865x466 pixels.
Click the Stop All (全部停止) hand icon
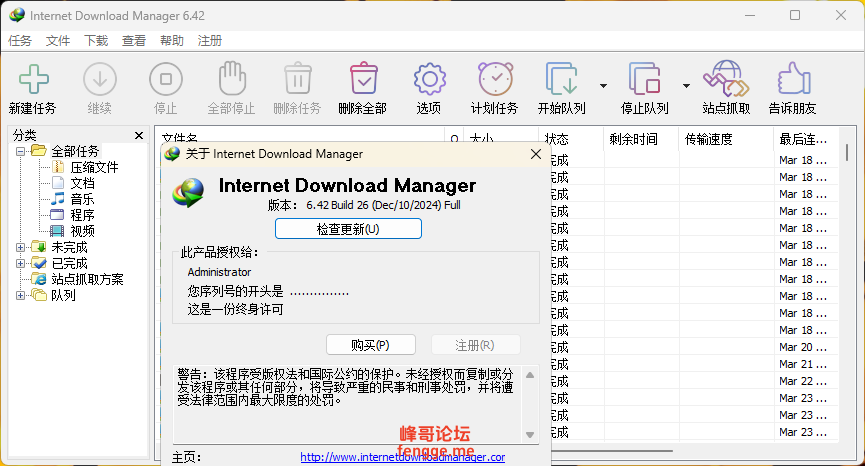[x=232, y=79]
